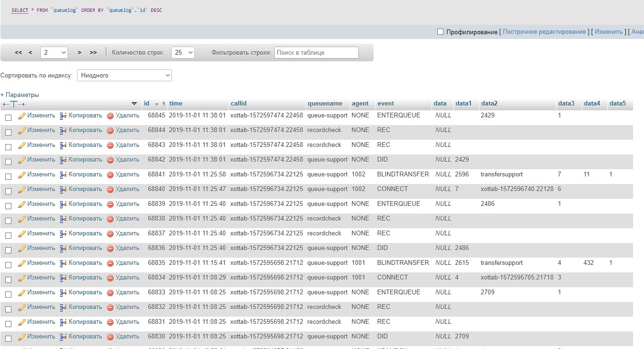Click the red delete icon for row 68830
The height and width of the screenshot is (349, 644).
[110, 337]
